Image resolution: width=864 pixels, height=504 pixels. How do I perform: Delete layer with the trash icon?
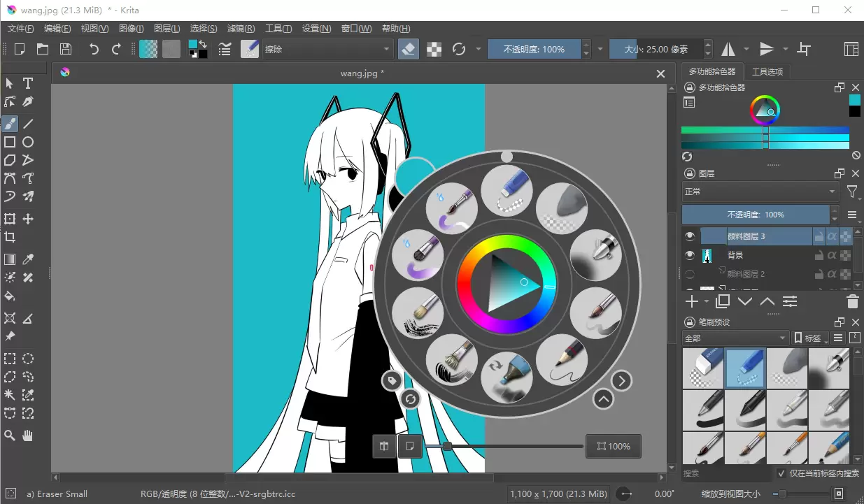click(852, 301)
